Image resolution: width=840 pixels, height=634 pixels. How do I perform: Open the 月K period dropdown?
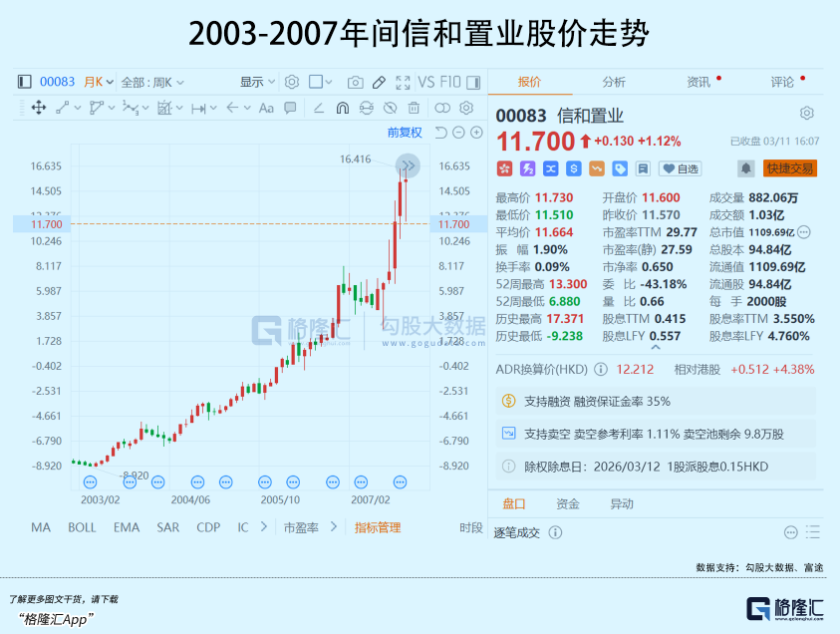coord(99,82)
